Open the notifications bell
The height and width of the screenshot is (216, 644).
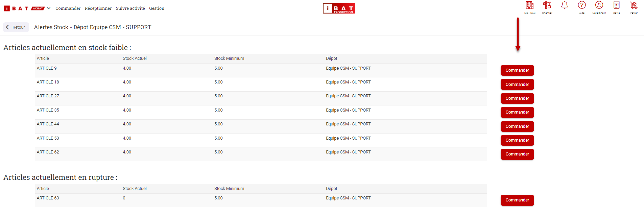pos(564,5)
